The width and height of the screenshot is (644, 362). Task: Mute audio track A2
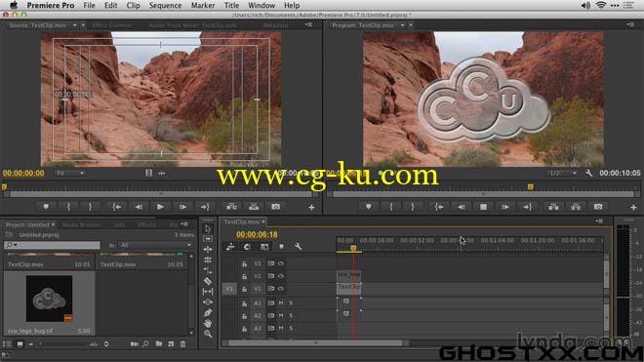click(281, 315)
